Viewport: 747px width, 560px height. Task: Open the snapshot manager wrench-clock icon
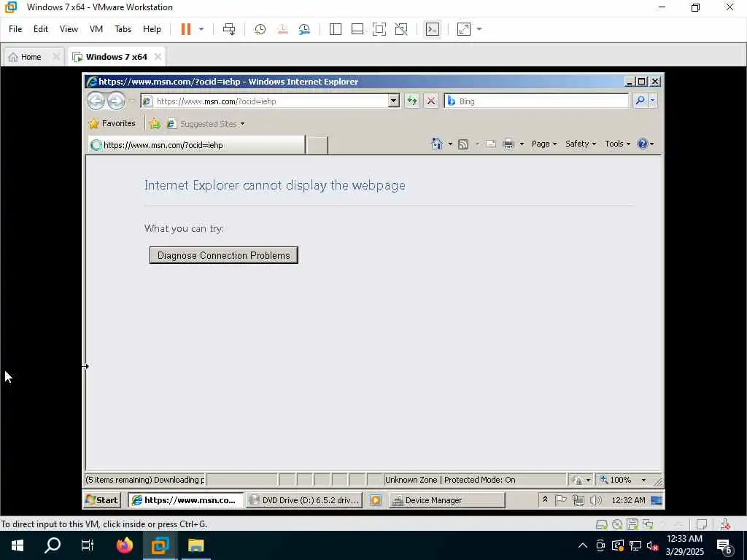point(304,29)
